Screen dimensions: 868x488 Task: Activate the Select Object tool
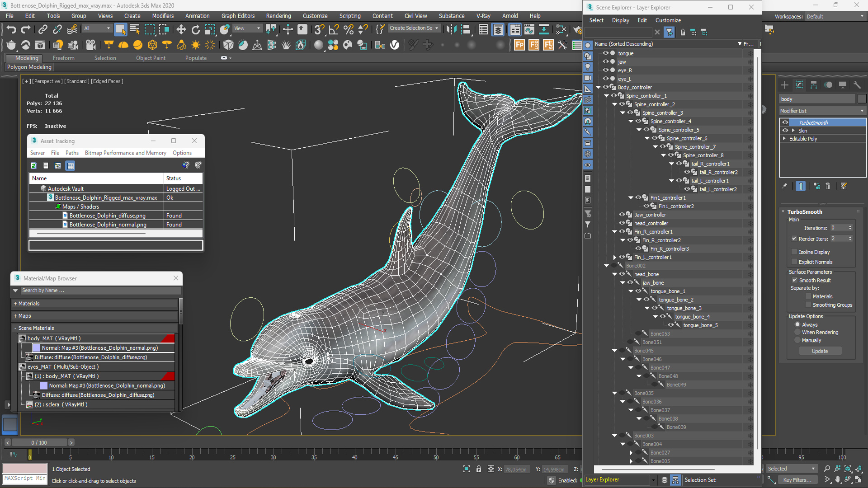120,30
